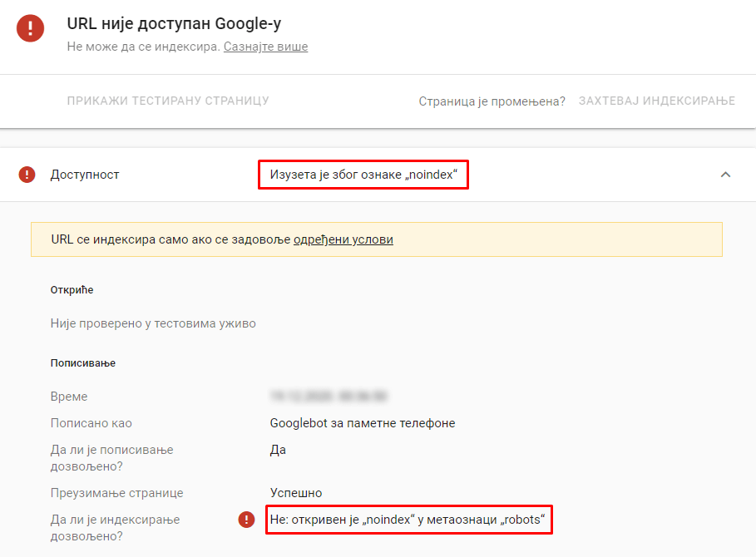756x557 pixels.
Task: Click the 'Преузимање странице' label
Action: pyautogui.click(x=117, y=493)
